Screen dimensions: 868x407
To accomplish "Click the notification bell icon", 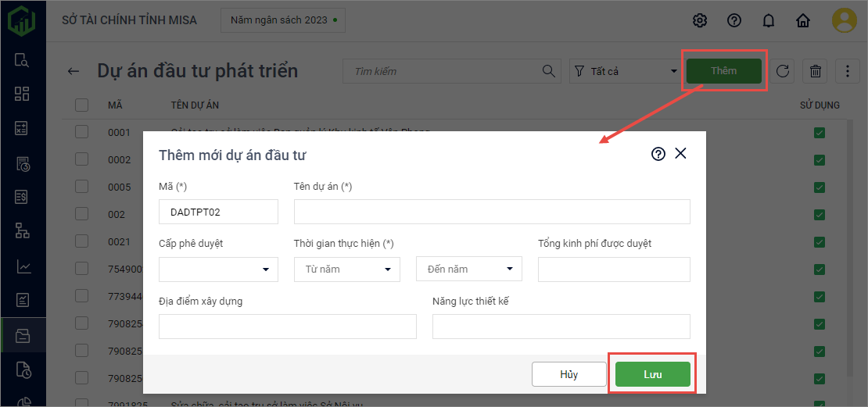I will (768, 20).
